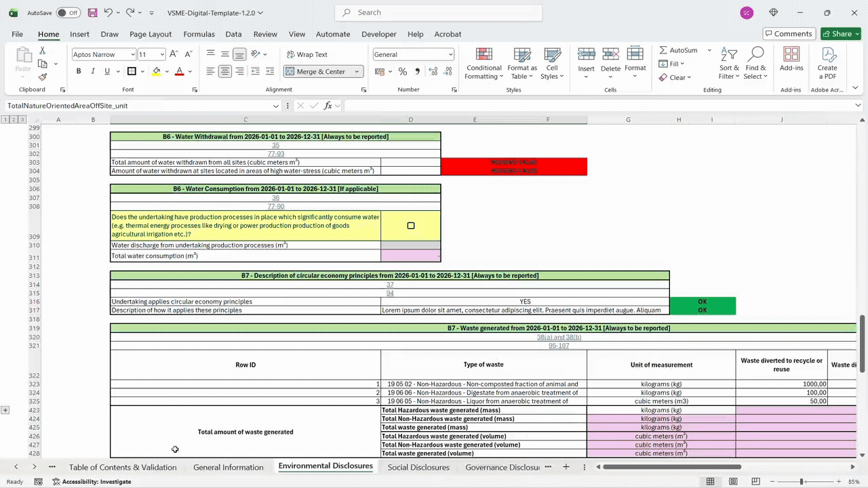Open the Format cells menu
This screenshot has width=868, height=488.
[x=635, y=64]
